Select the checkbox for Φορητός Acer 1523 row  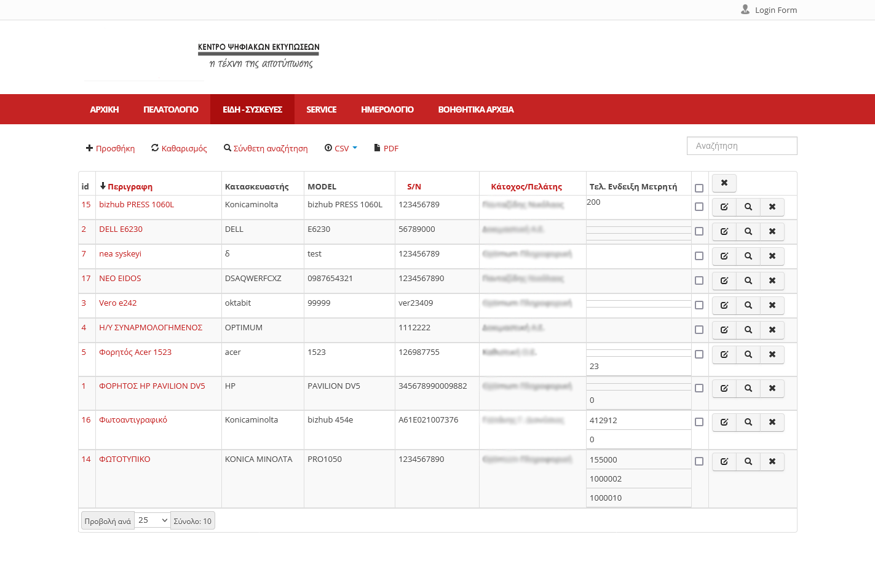click(x=699, y=354)
